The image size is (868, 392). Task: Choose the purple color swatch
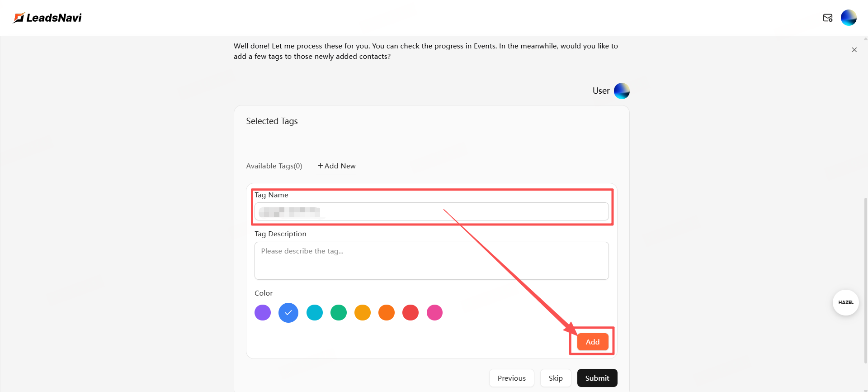[x=263, y=312]
